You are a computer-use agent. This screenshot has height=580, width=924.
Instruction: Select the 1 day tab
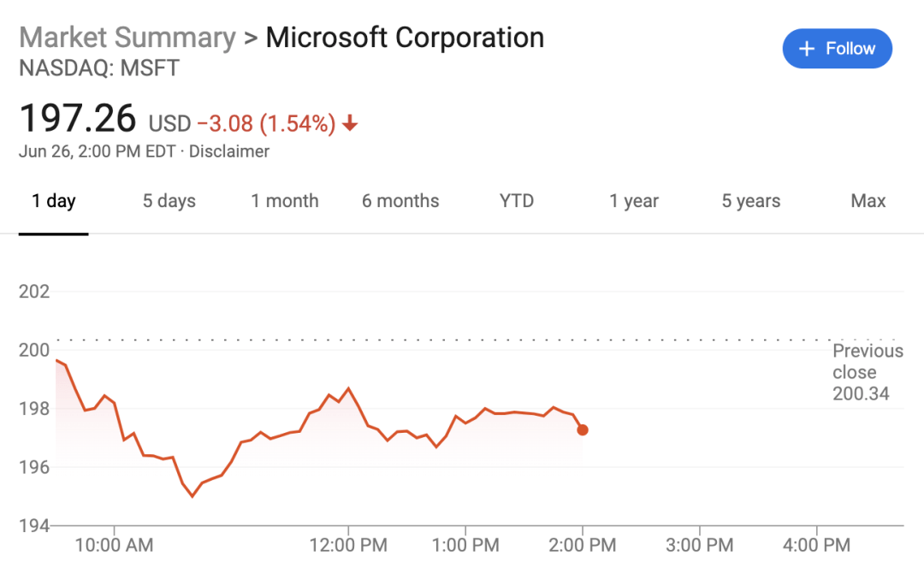pos(54,201)
